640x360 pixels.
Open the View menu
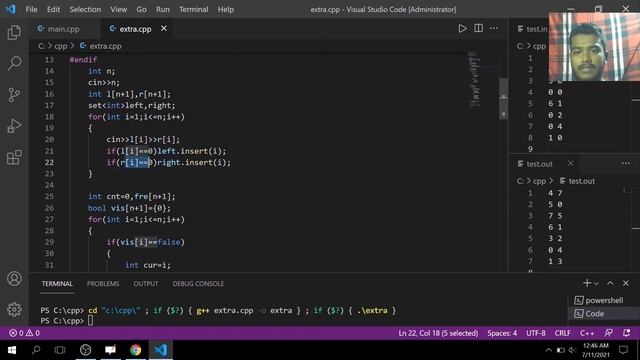118,9
